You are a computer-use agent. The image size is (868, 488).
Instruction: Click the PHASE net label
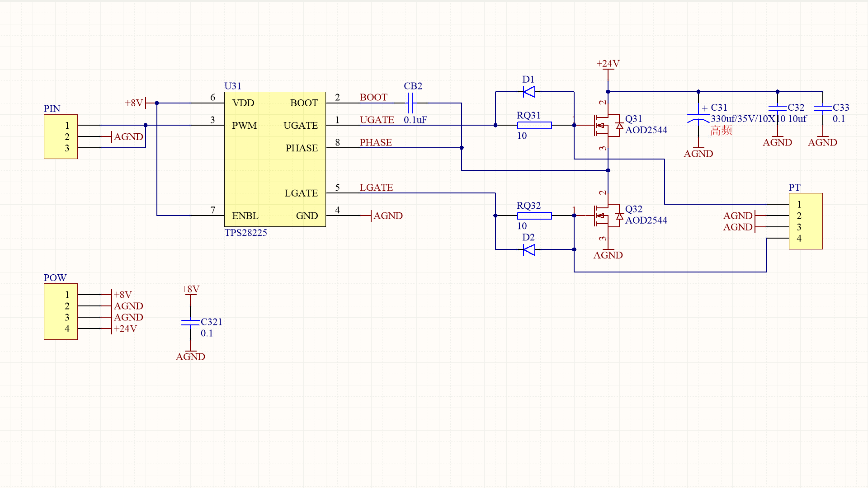click(x=375, y=142)
